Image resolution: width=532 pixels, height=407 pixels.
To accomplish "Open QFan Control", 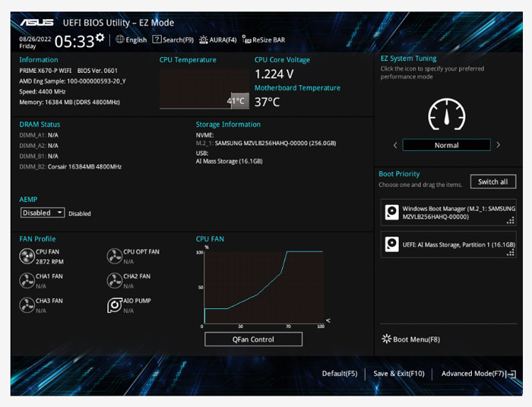I will (253, 339).
